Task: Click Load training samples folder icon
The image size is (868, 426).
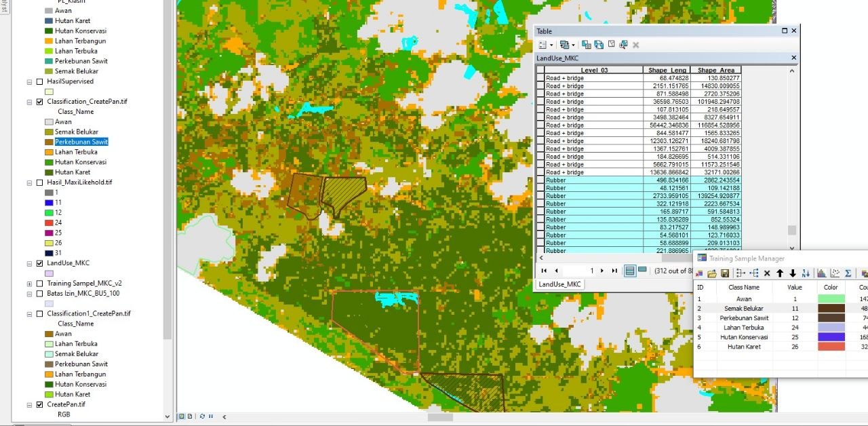Action: coord(712,273)
